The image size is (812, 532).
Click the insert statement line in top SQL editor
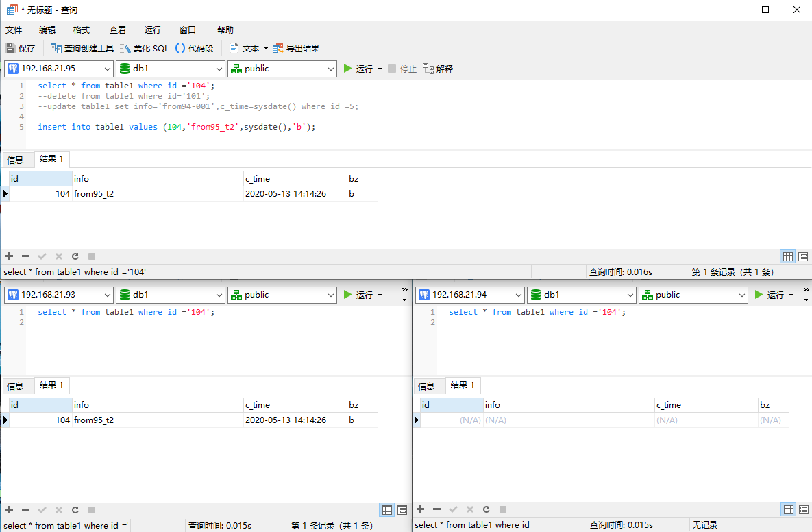click(x=177, y=127)
